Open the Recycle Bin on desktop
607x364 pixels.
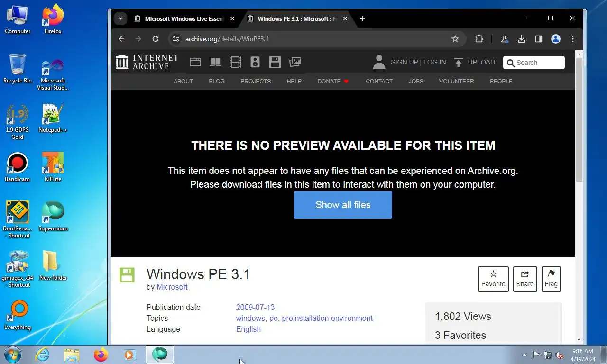pyautogui.click(x=18, y=69)
